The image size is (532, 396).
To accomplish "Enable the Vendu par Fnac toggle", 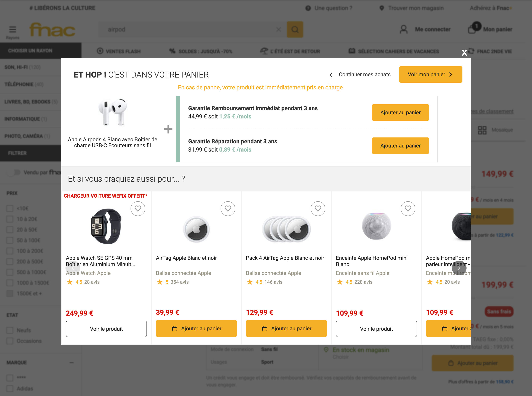I will (14, 172).
